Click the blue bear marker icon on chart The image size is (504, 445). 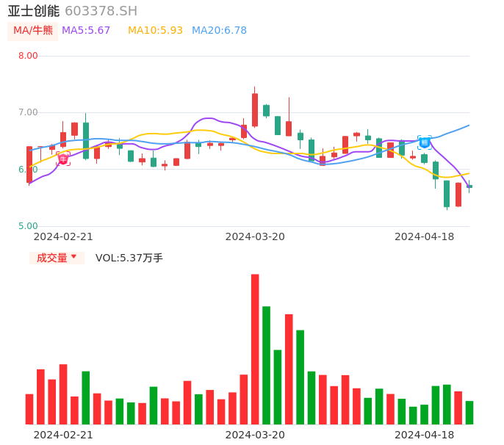pyautogui.click(x=425, y=142)
